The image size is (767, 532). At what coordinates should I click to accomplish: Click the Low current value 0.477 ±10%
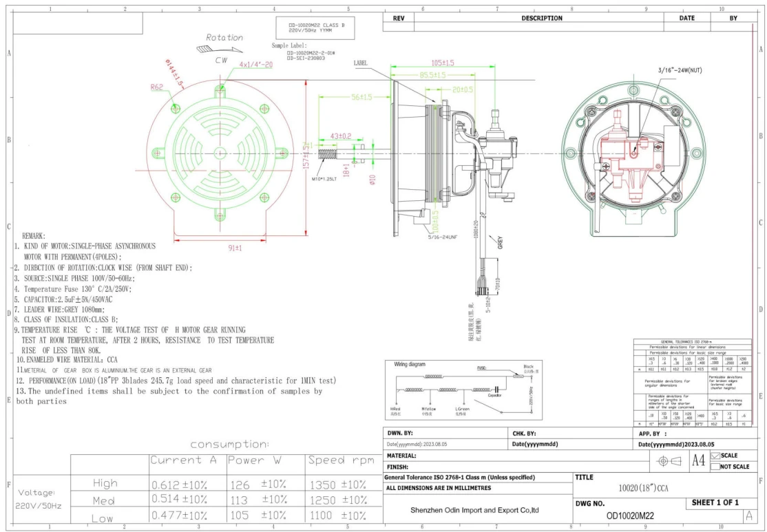point(179,515)
